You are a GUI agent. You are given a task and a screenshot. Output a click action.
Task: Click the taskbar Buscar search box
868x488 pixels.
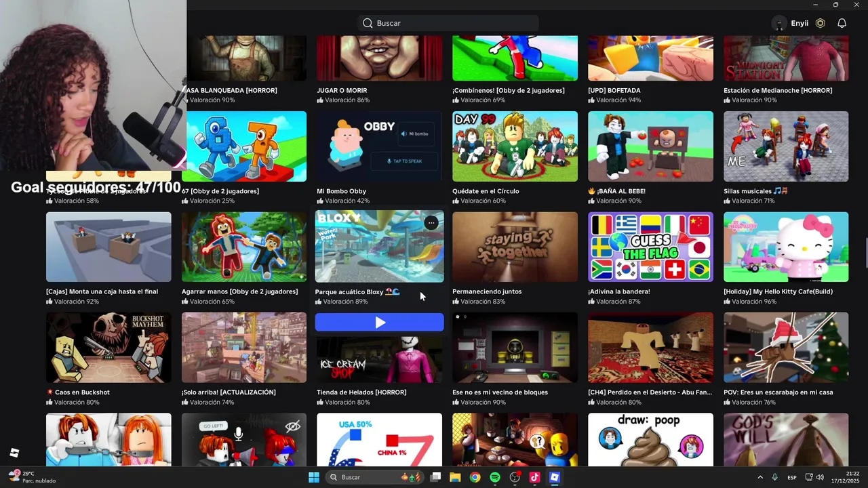tap(374, 477)
